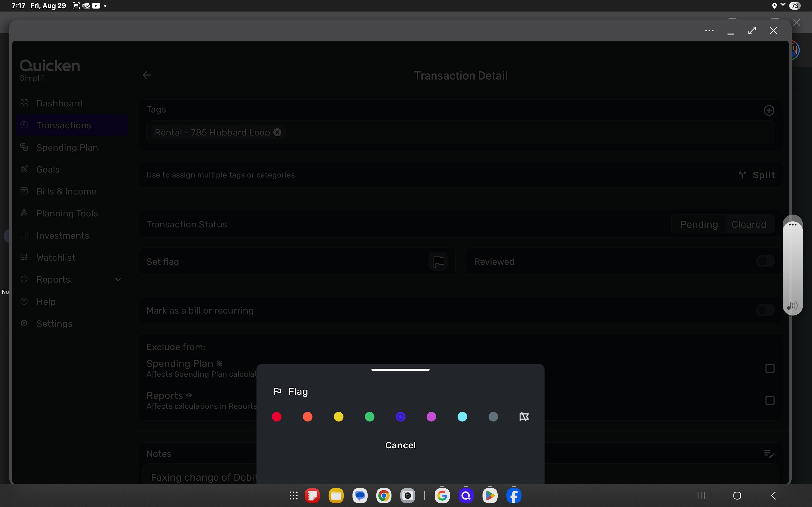This screenshot has width=812, height=507.
Task: Pick the cyan flag color
Action: click(x=462, y=417)
